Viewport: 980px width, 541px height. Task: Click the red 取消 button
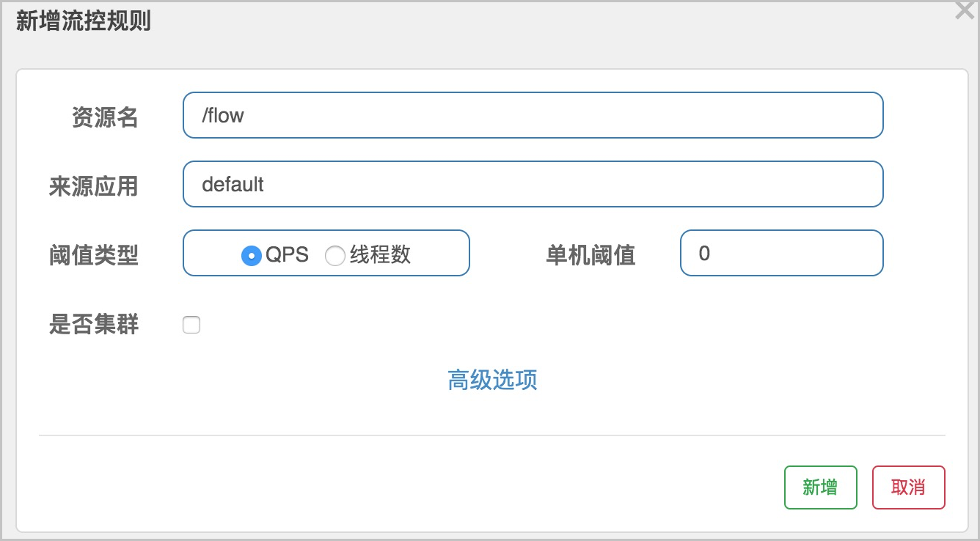coord(909,487)
